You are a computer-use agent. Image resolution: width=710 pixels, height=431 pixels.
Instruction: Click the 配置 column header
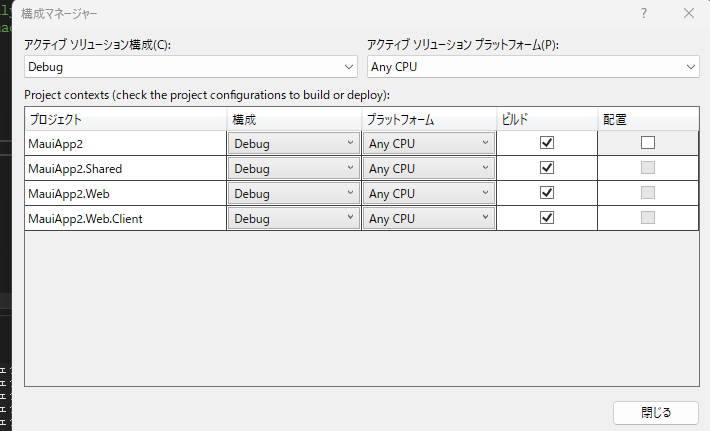(x=648, y=119)
